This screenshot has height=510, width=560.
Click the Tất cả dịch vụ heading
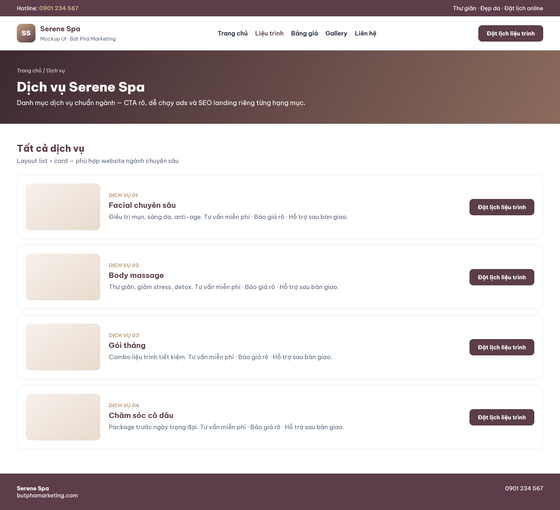click(50, 148)
